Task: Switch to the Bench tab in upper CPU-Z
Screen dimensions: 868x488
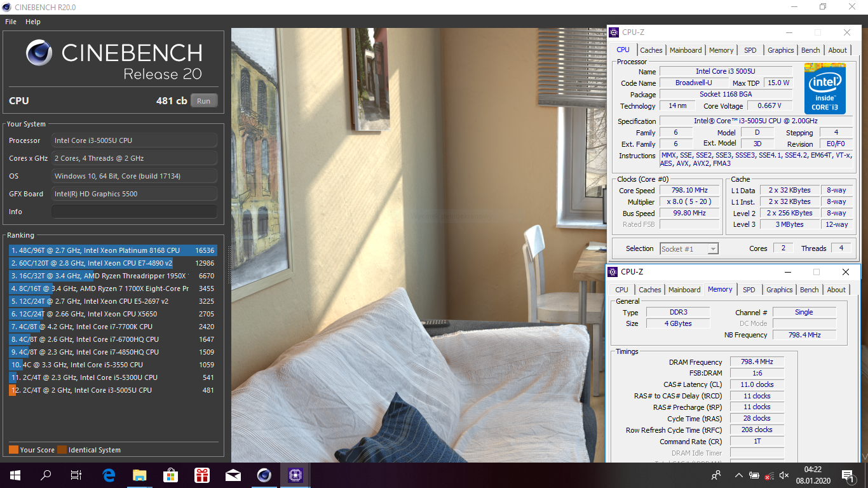Action: click(x=810, y=50)
